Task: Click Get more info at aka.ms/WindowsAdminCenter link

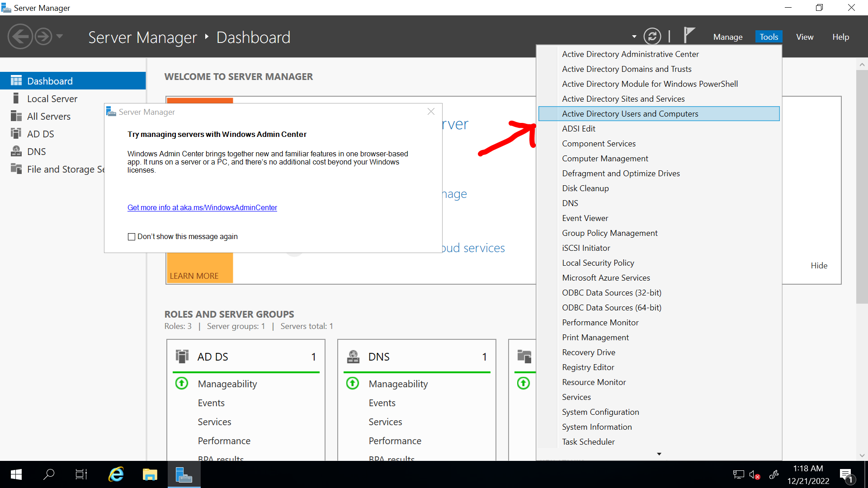Action: [202, 207]
